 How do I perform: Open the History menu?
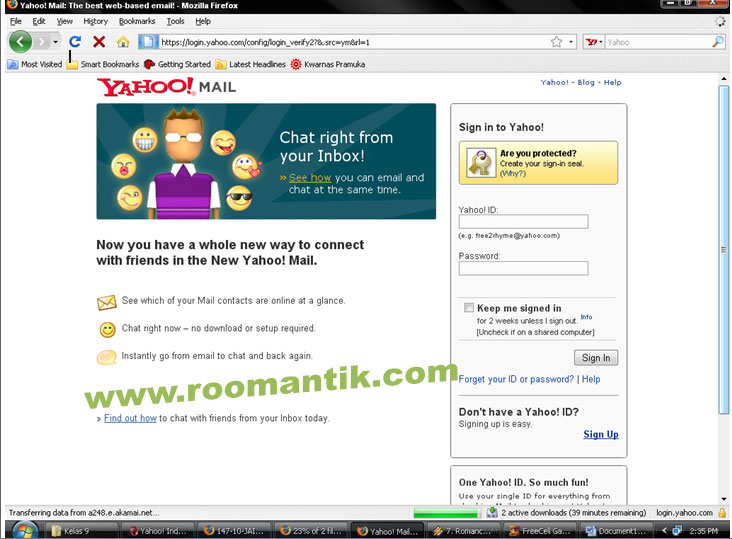point(95,21)
